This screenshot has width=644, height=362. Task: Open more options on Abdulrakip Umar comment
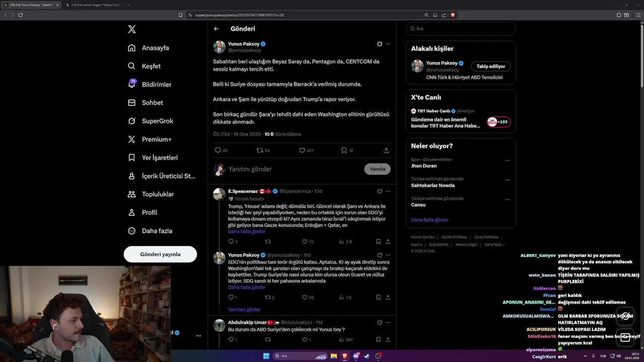point(388,322)
